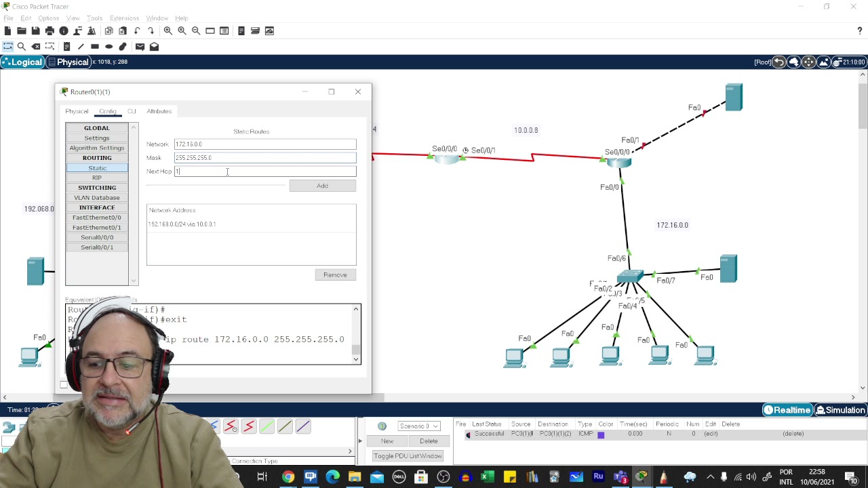
Task: Switch to Simulation mode
Action: [x=841, y=410]
